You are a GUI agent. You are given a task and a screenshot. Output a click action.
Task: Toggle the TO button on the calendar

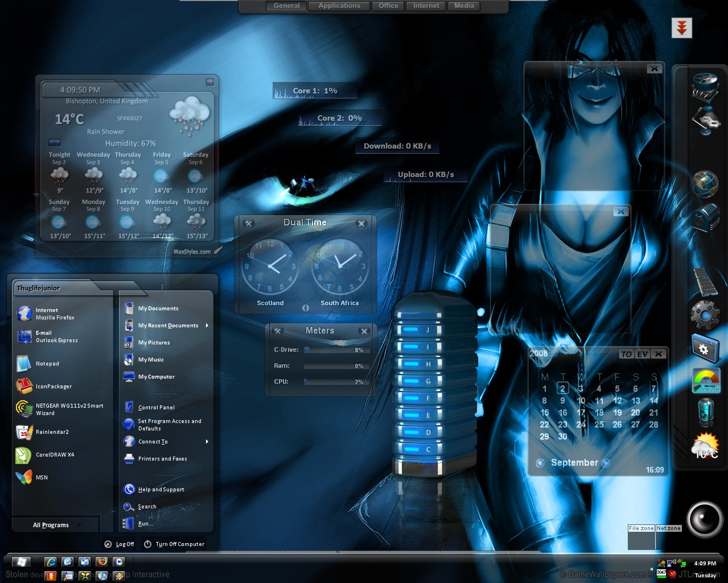click(x=627, y=354)
